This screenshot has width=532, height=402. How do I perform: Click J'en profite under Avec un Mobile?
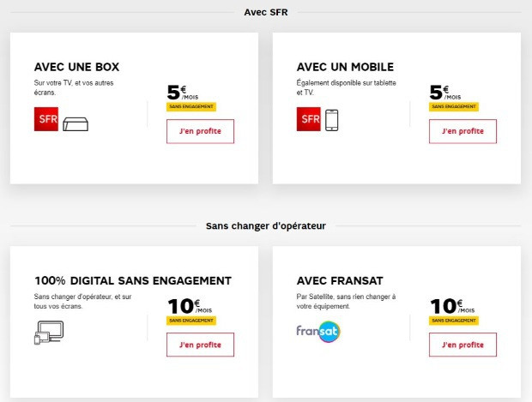462,131
